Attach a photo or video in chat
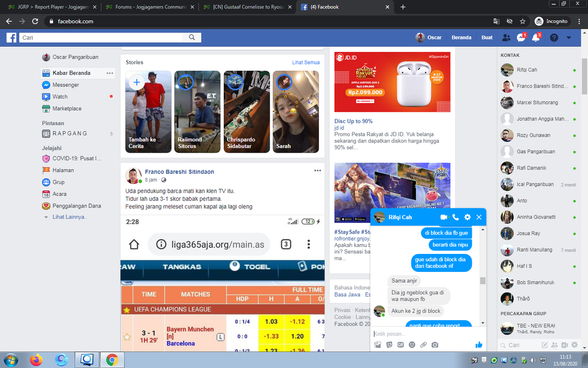This screenshot has width=588, height=368. pos(378,345)
